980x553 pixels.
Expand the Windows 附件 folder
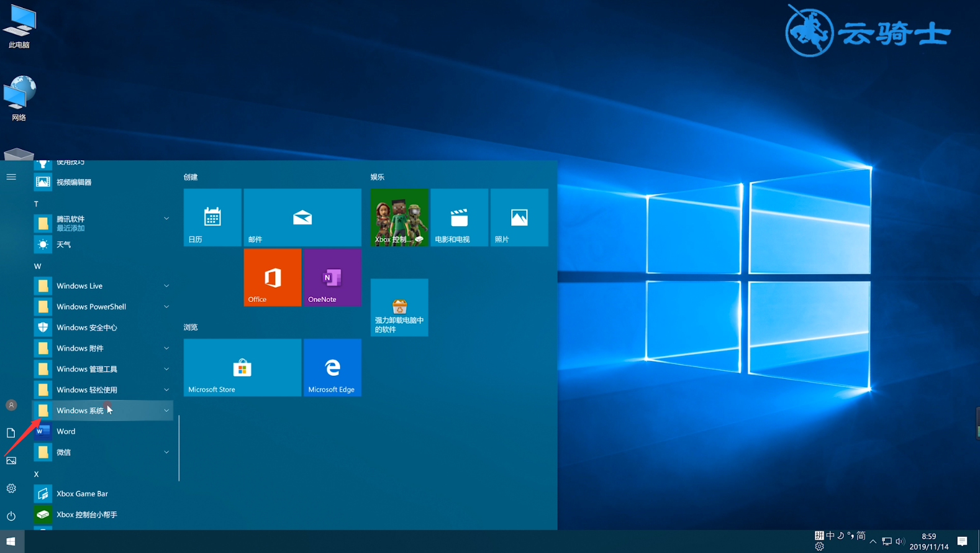click(x=102, y=349)
